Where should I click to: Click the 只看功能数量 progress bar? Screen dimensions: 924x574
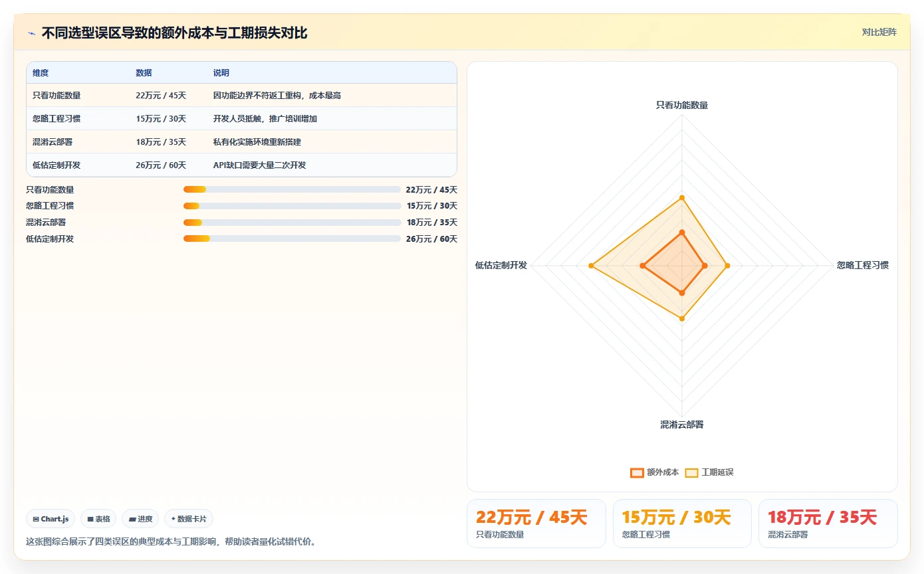point(292,189)
